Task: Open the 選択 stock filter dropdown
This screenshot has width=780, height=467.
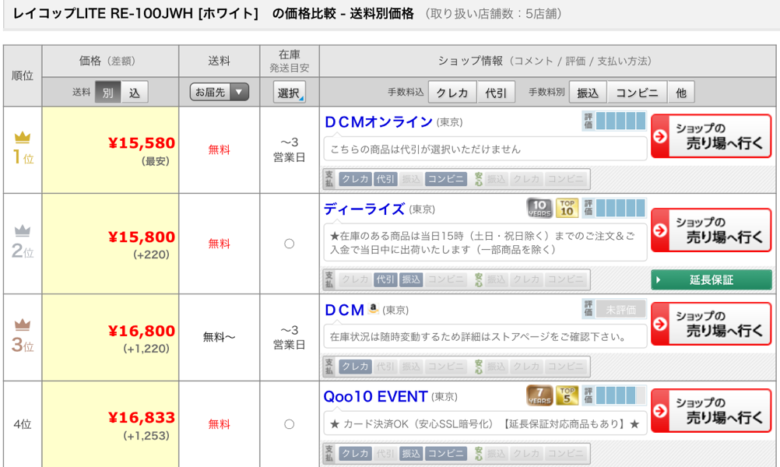Action: 289,92
